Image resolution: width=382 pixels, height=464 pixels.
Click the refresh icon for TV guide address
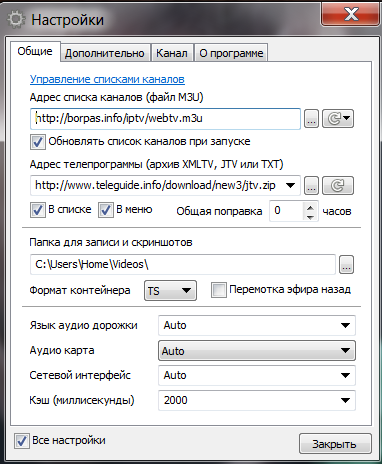pos(338,186)
